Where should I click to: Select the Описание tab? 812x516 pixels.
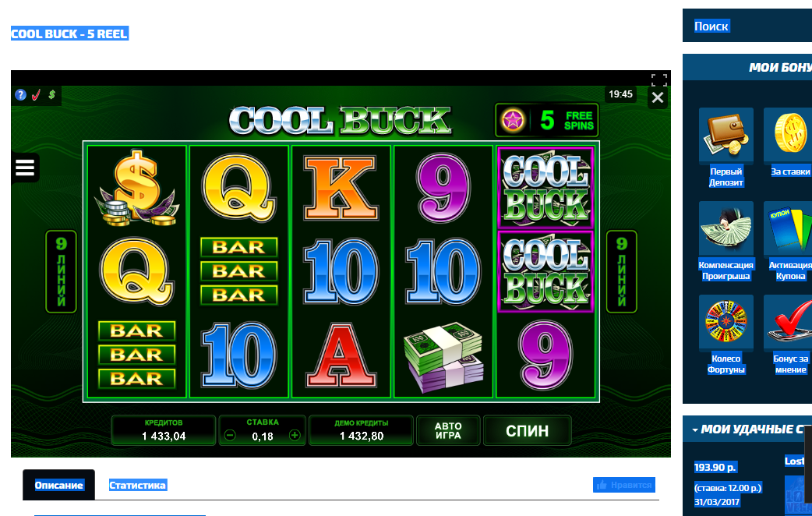59,486
